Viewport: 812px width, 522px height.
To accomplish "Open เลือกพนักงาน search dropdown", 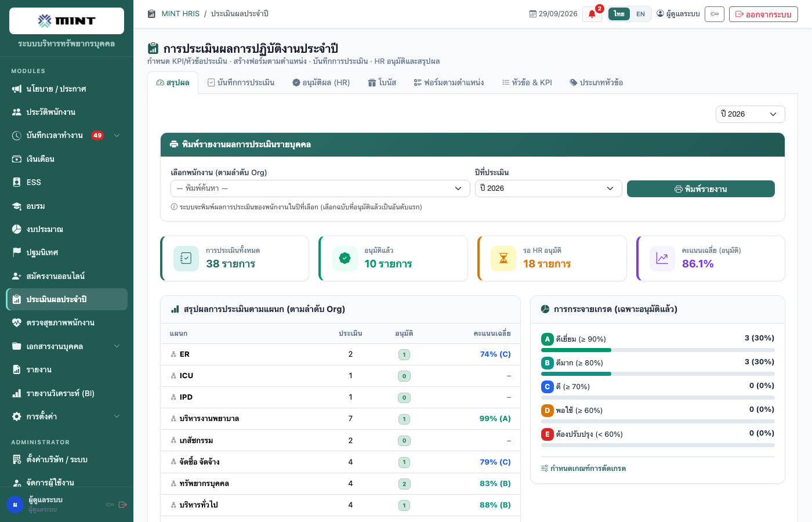I will [x=320, y=188].
